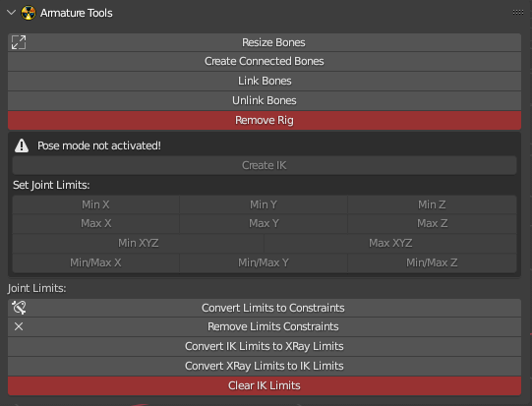This screenshot has width=532, height=406.
Task: Click the Create IK button
Action: pos(265,165)
